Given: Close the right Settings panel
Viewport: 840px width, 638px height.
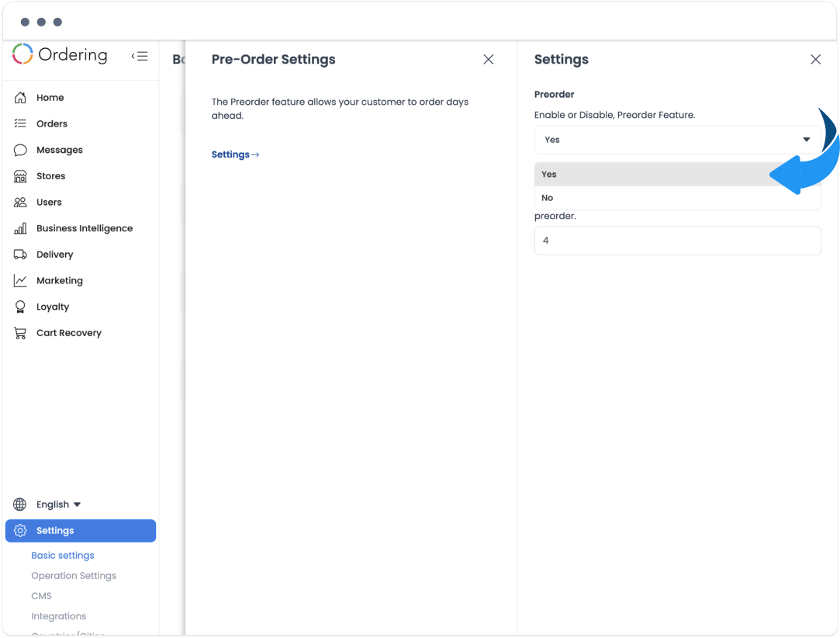Looking at the screenshot, I should click(x=815, y=60).
